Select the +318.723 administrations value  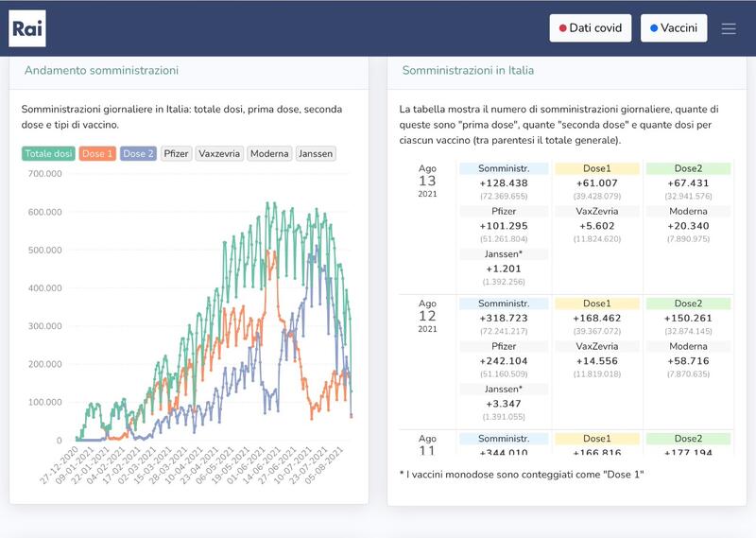click(x=504, y=318)
